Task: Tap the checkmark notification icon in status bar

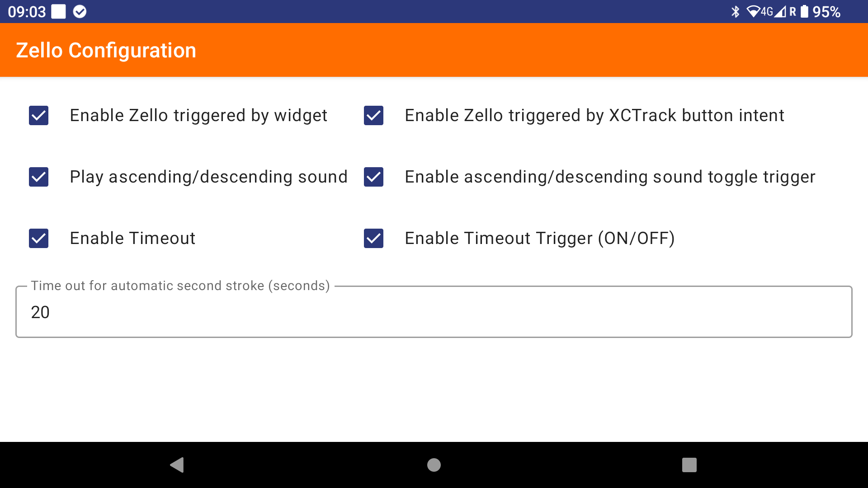Action: (x=80, y=12)
